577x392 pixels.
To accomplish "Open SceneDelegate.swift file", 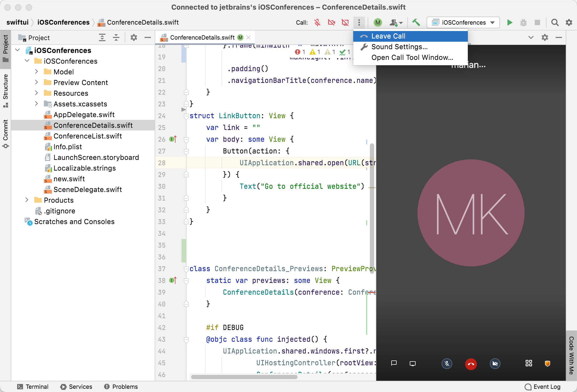I will (x=83, y=190).
